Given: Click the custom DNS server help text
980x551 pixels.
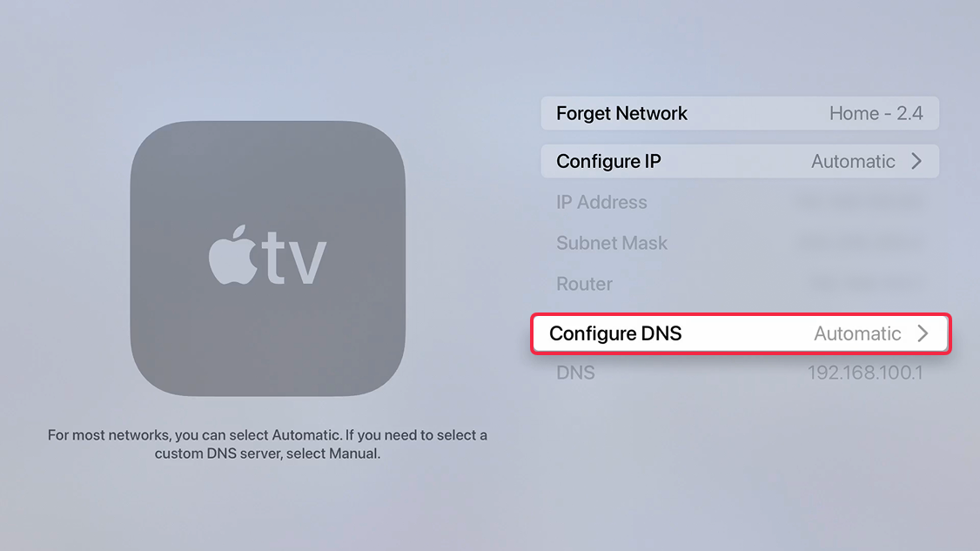Looking at the screenshot, I should pos(267,444).
